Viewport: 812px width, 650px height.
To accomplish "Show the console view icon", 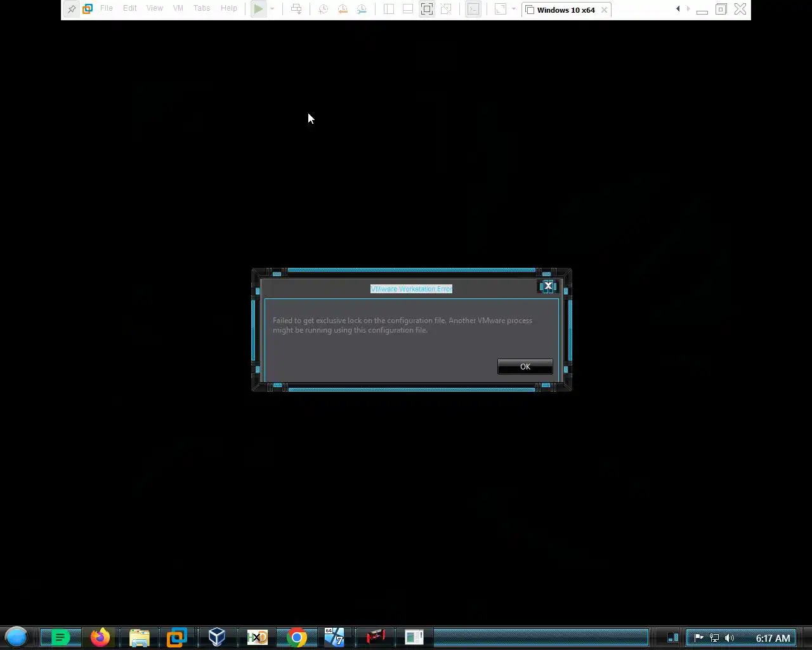I will (473, 9).
